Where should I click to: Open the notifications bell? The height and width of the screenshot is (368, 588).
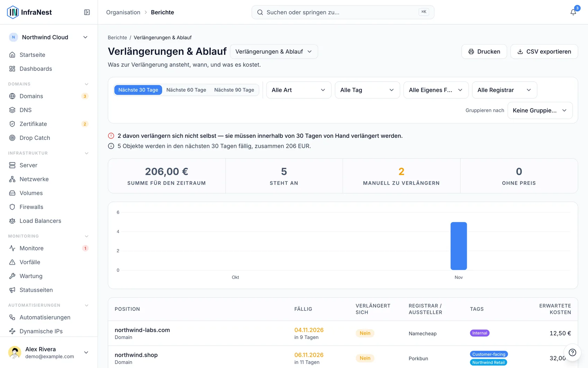click(x=573, y=12)
